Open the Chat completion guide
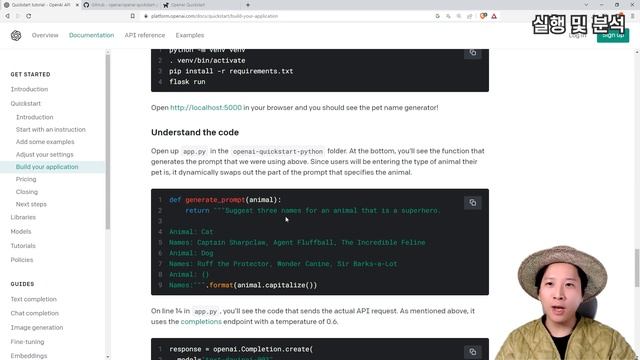Viewport: 640px width, 360px height. tap(35, 313)
